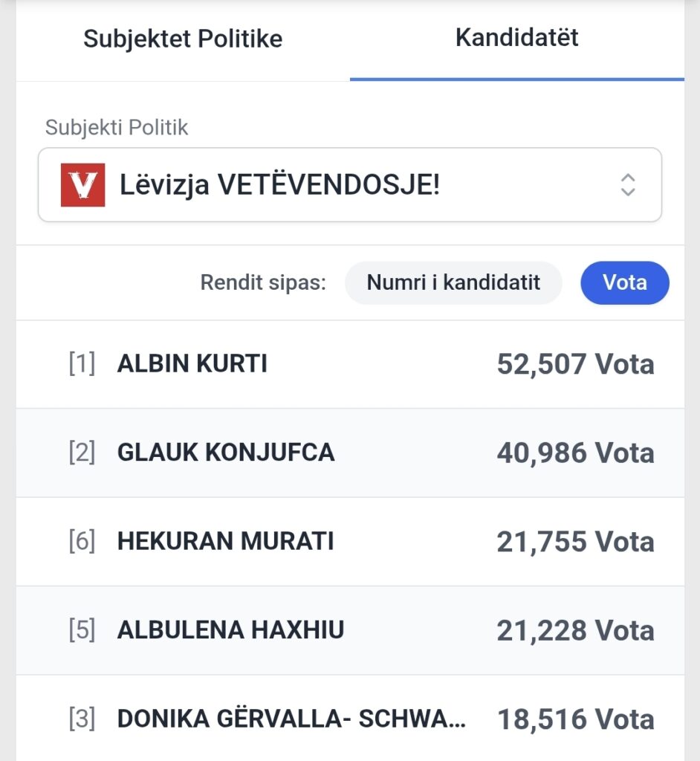Open GLAUK KONJUFCA candidate row
The image size is (700, 761).
click(x=226, y=453)
